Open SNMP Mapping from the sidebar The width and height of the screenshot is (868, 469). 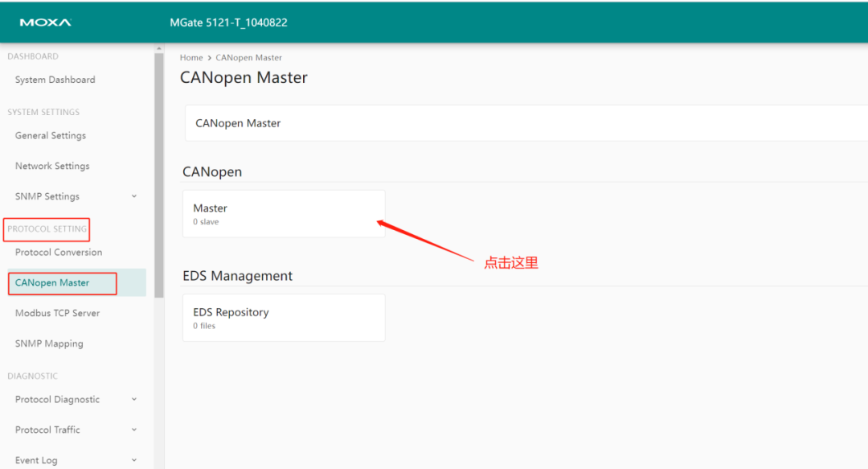[49, 344]
